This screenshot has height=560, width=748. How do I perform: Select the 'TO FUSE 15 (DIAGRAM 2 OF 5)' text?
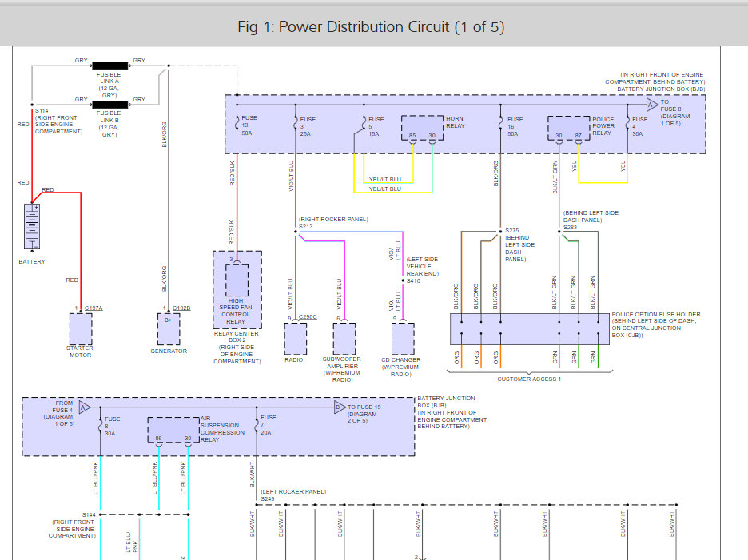364,414
